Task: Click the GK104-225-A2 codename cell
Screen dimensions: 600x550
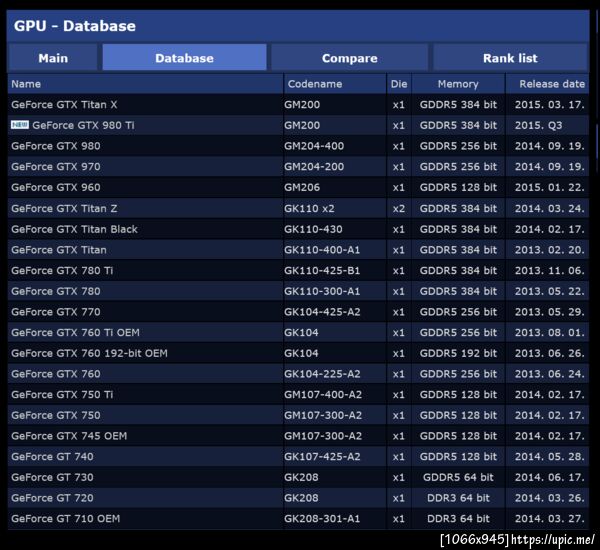Action: coord(322,374)
